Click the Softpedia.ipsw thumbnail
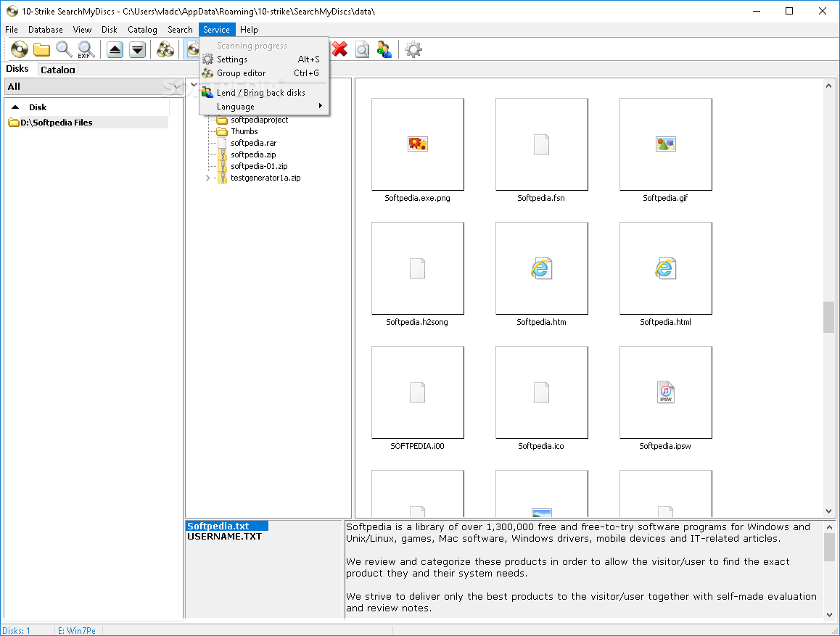The height and width of the screenshot is (636, 840). pos(665,392)
